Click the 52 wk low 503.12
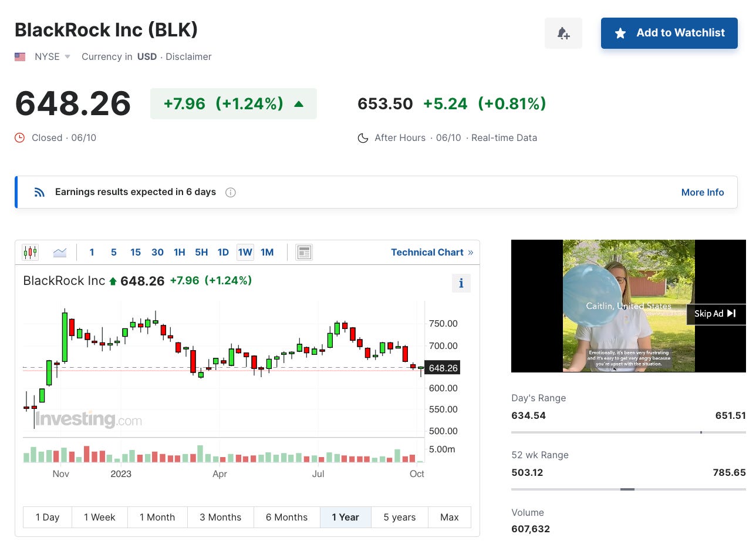The height and width of the screenshot is (544, 756). point(528,472)
